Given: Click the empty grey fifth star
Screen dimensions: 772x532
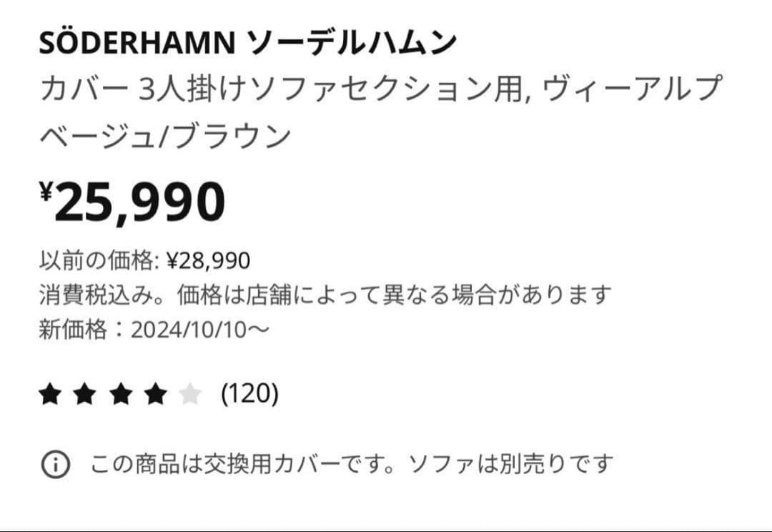Looking at the screenshot, I should click(x=189, y=394).
